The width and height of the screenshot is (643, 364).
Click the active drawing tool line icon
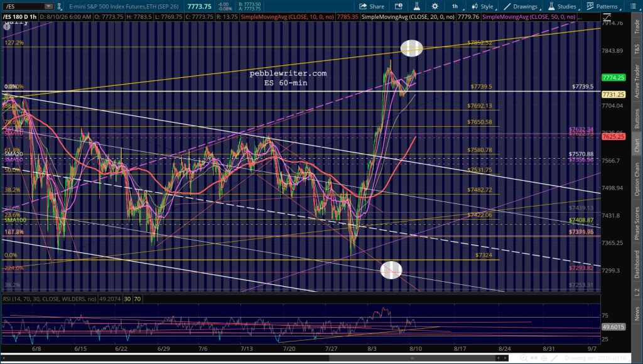554,358
